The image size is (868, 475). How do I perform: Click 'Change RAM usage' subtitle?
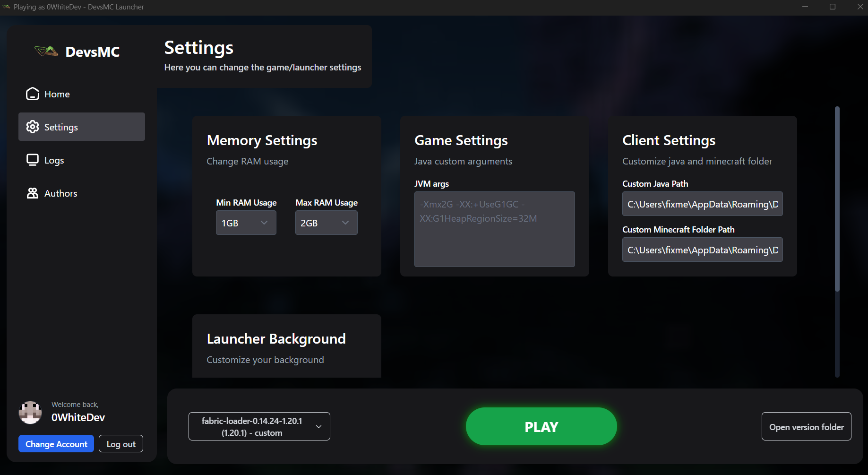click(x=248, y=161)
